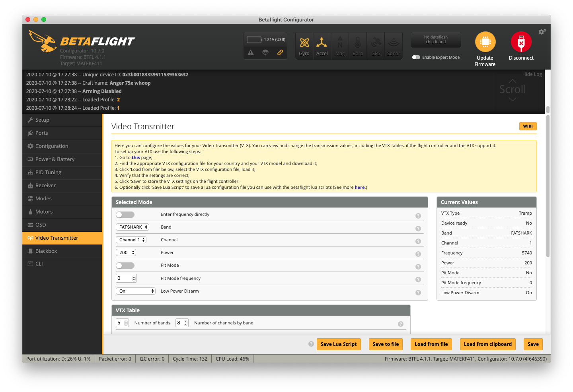Image resolution: width=573 pixels, height=392 pixels.
Task: Open the settings gear in top corner
Action: (x=542, y=32)
